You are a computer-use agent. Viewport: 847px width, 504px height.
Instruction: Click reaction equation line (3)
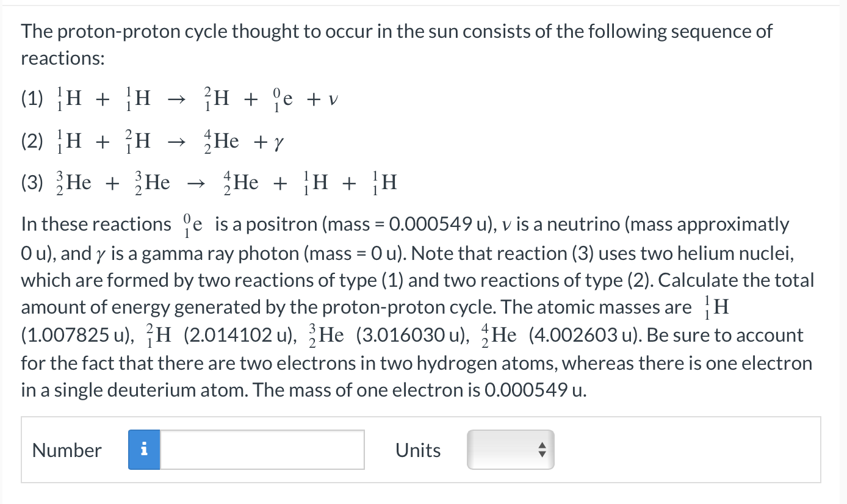coord(207,181)
